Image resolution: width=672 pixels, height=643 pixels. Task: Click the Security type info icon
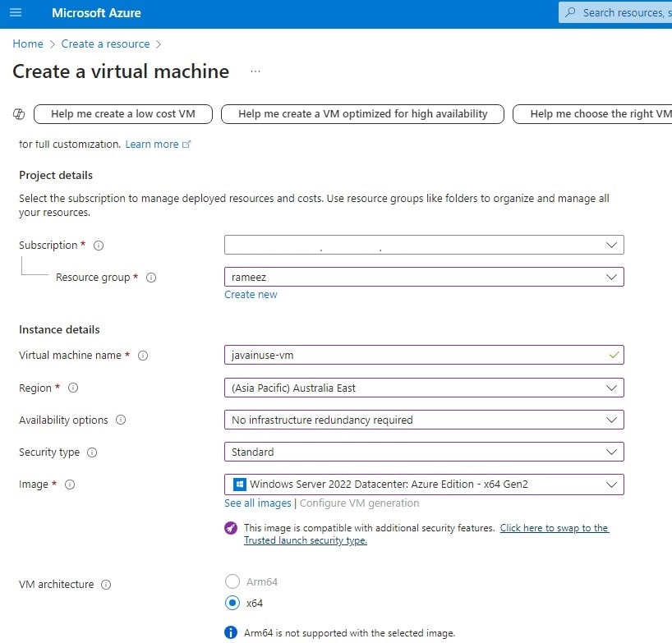(x=92, y=452)
